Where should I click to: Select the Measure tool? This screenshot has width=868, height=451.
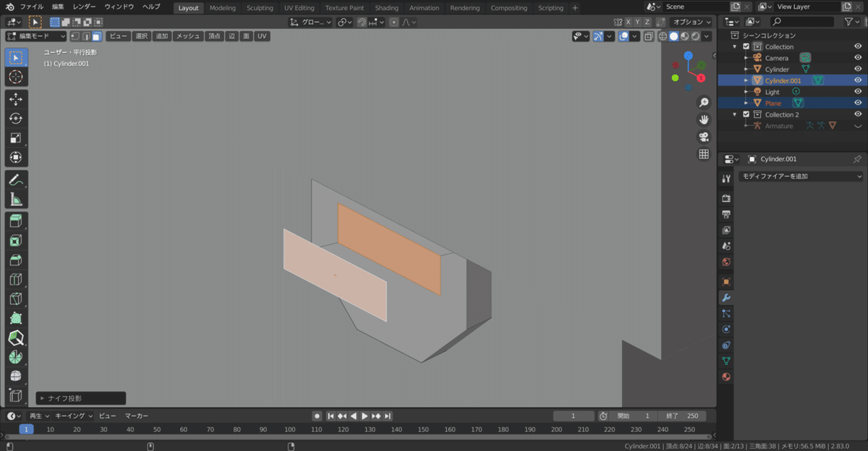pos(16,199)
